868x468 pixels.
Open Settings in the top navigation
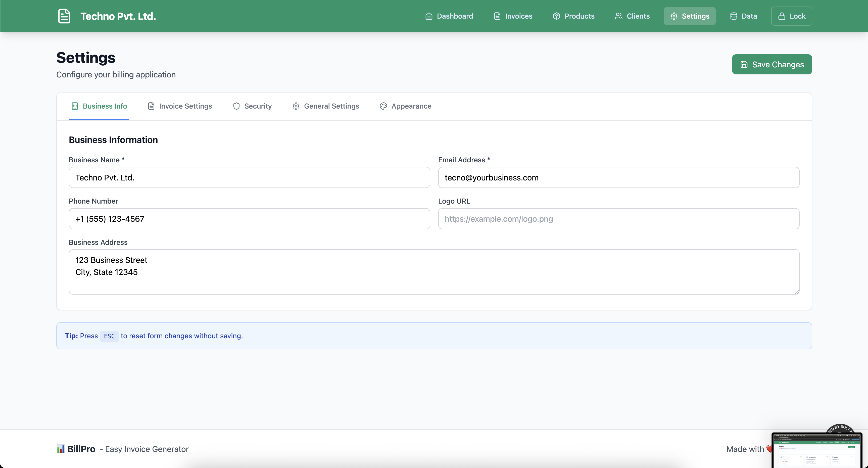click(689, 16)
